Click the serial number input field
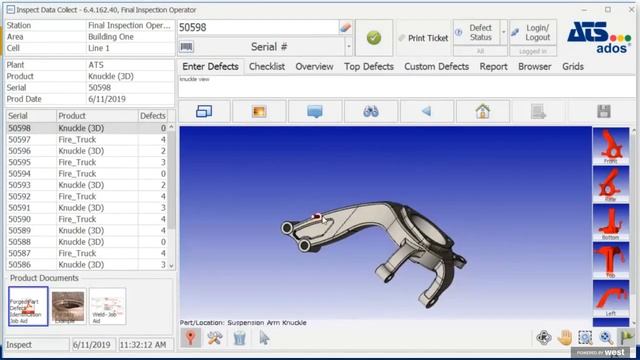 (x=258, y=27)
